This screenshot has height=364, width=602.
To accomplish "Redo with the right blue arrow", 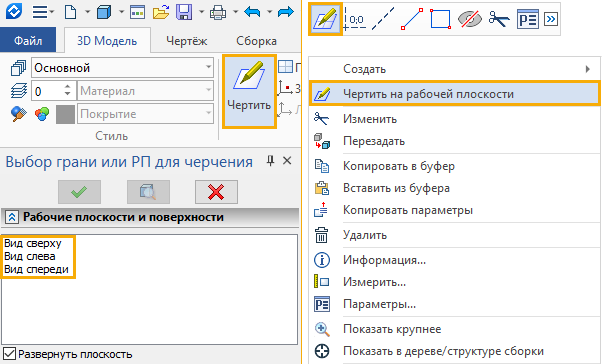I will 285,12.
